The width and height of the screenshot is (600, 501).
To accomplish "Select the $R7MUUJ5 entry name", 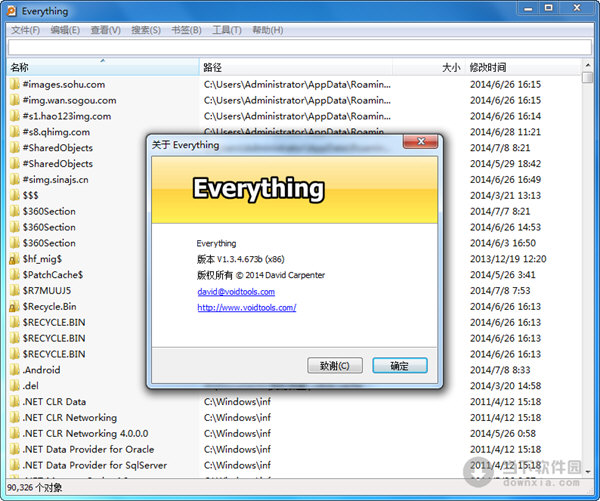I will [x=47, y=291].
